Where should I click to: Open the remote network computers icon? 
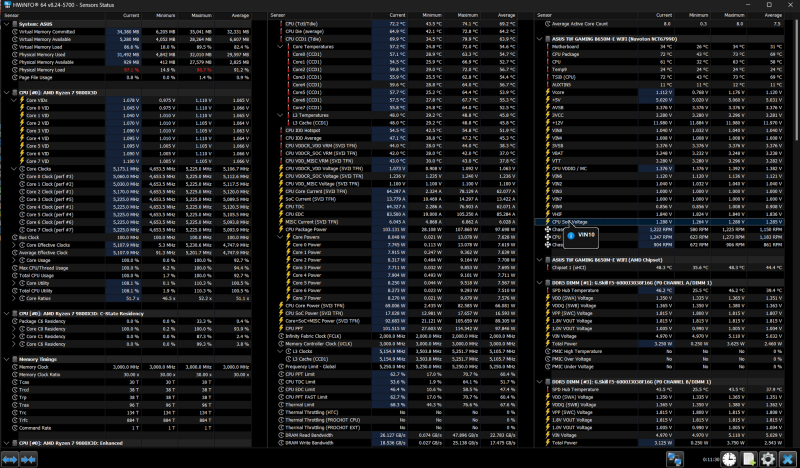[674, 459]
